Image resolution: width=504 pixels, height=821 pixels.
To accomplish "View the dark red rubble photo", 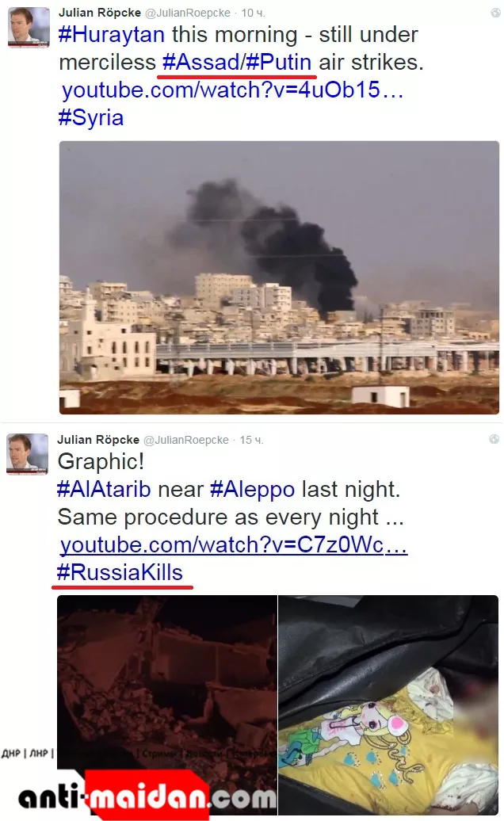I will pyautogui.click(x=166, y=705).
